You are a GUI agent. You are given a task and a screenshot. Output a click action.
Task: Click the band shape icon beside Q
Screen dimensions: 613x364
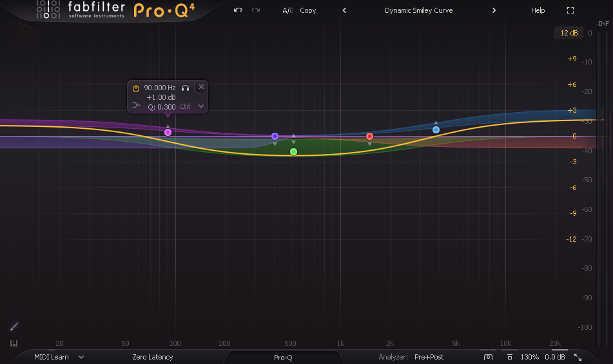pyautogui.click(x=136, y=106)
